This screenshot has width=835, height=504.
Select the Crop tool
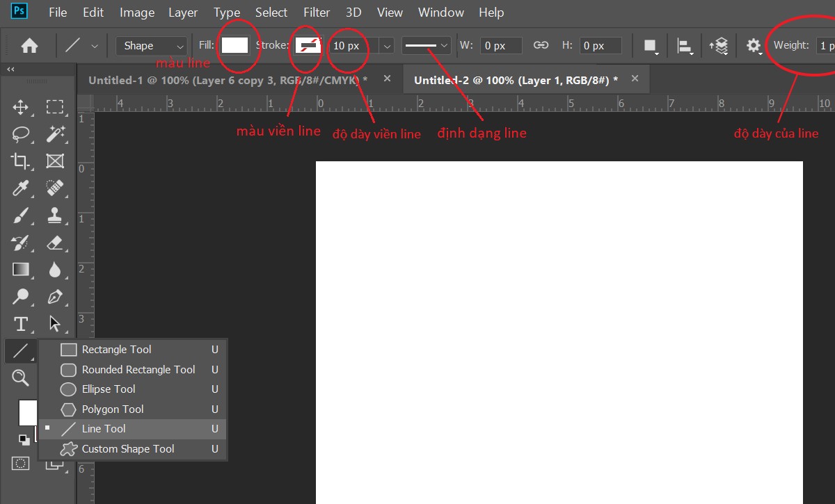(21, 161)
